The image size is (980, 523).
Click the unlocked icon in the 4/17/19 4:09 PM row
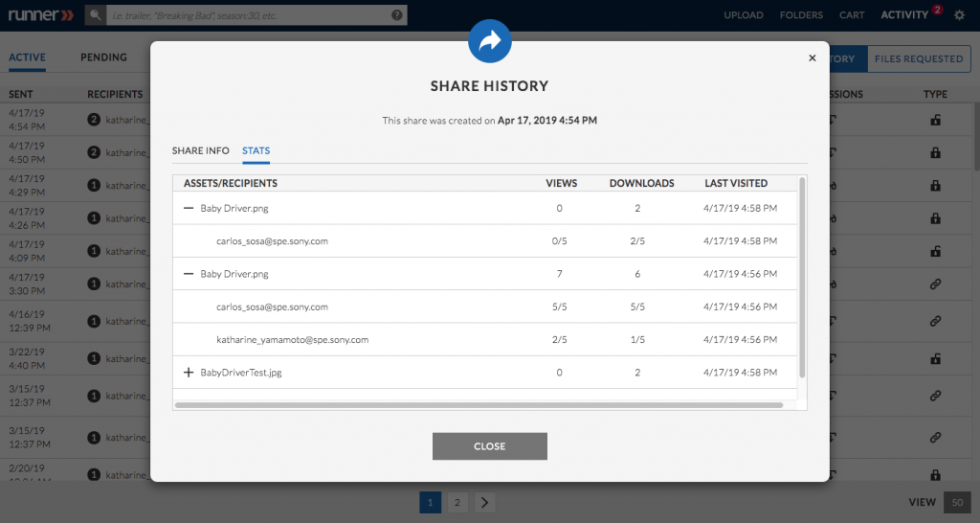(x=935, y=251)
